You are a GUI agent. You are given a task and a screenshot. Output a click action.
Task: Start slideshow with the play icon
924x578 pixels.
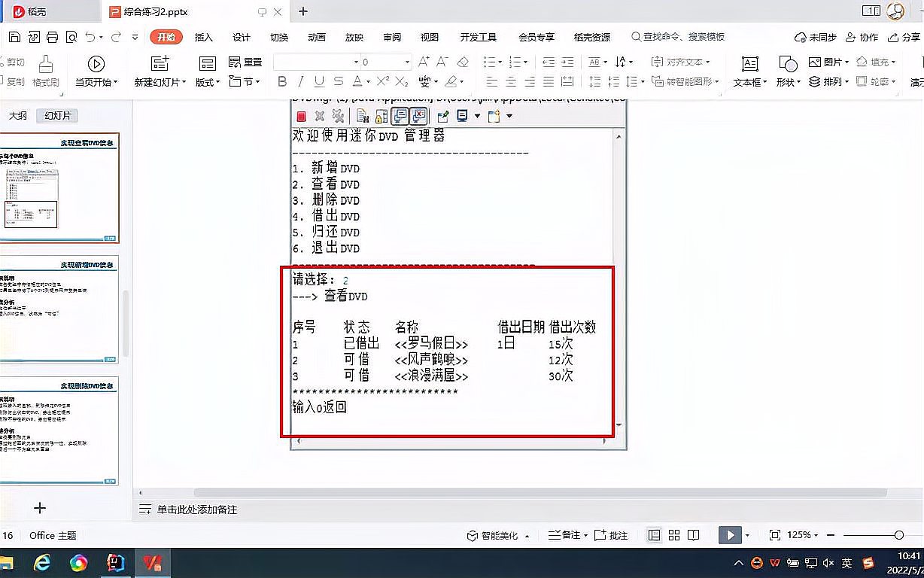pyautogui.click(x=728, y=534)
